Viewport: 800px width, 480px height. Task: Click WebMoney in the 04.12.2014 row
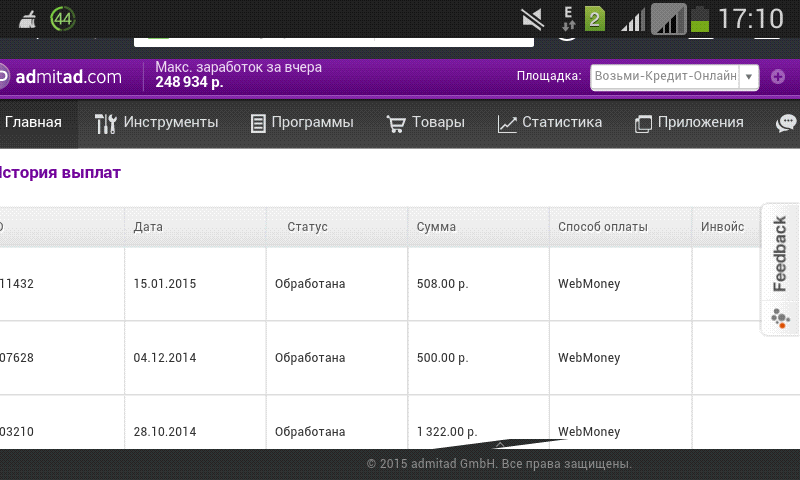point(589,358)
